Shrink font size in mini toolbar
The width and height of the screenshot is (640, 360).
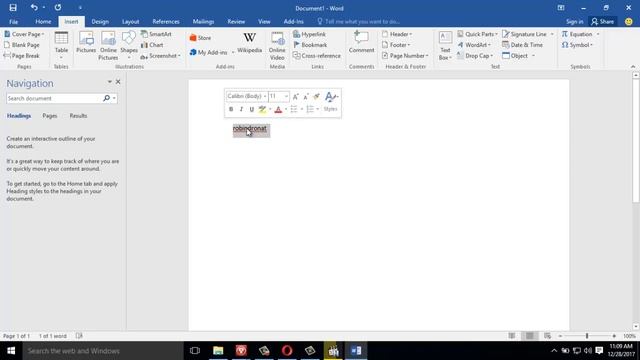[306, 96]
